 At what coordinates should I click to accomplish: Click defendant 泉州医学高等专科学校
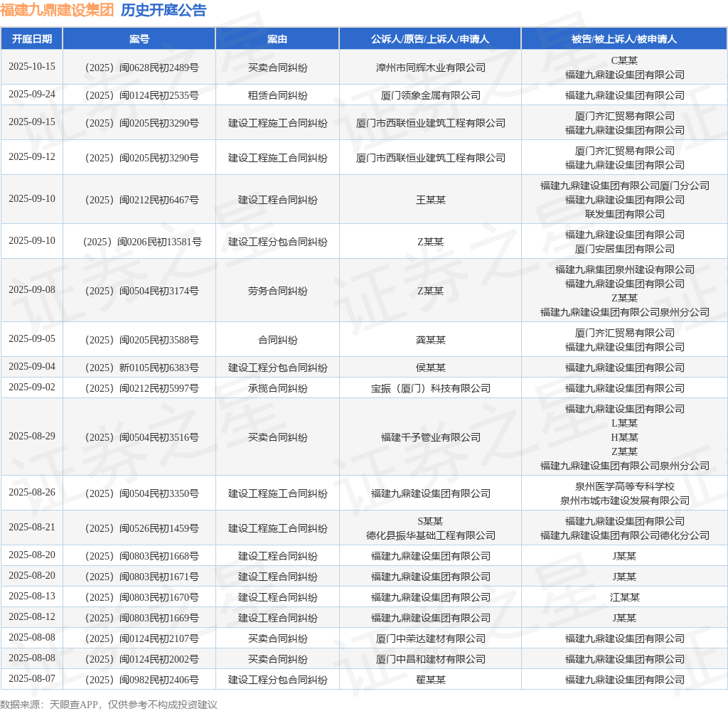point(624,487)
